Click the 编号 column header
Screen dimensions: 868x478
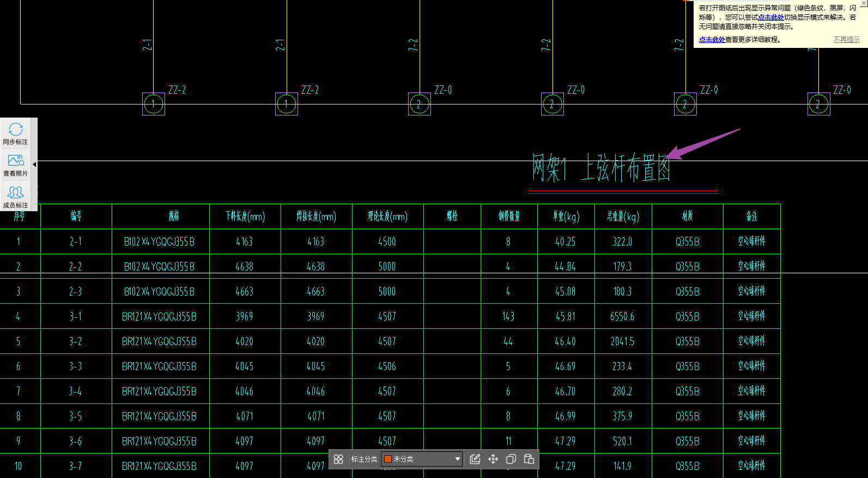click(x=76, y=216)
